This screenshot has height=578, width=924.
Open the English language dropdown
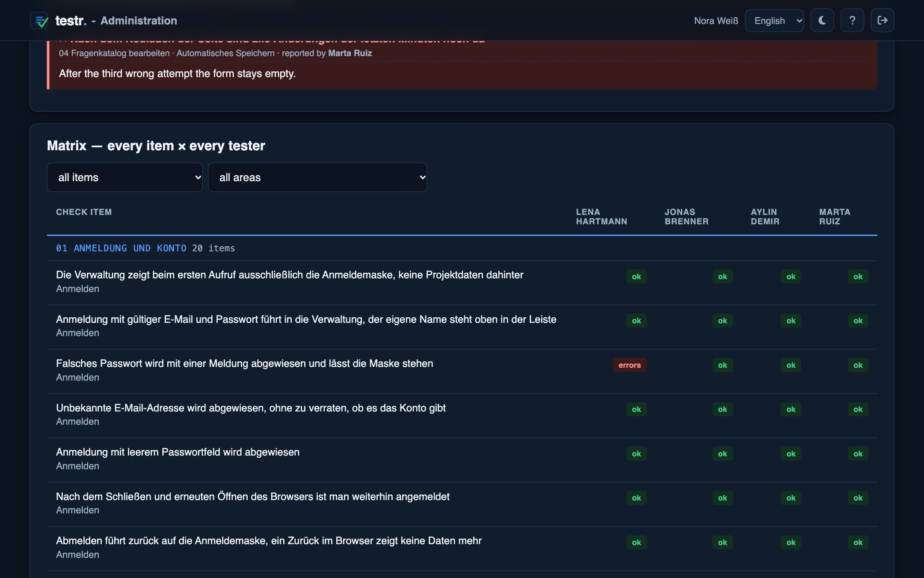tap(774, 21)
